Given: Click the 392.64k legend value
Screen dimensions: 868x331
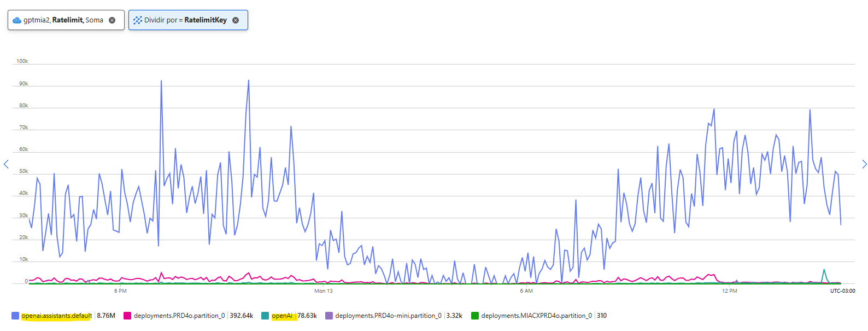Looking at the screenshot, I should point(242,316).
